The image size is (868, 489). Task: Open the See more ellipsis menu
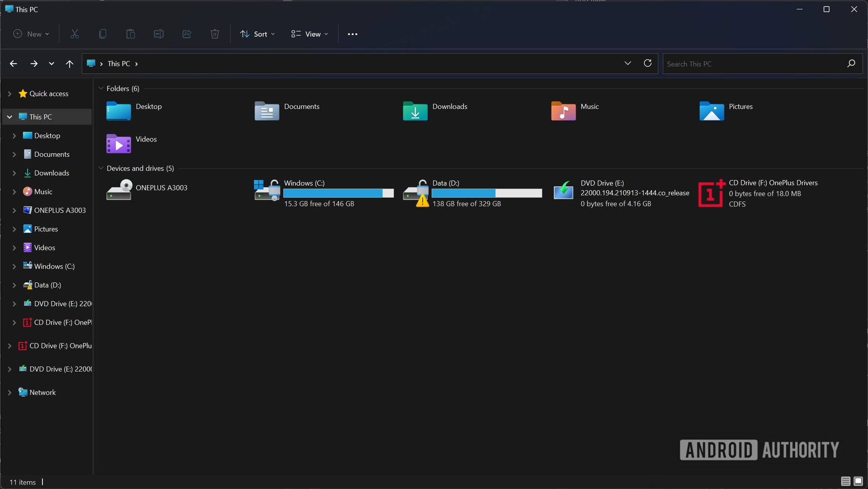click(x=353, y=34)
